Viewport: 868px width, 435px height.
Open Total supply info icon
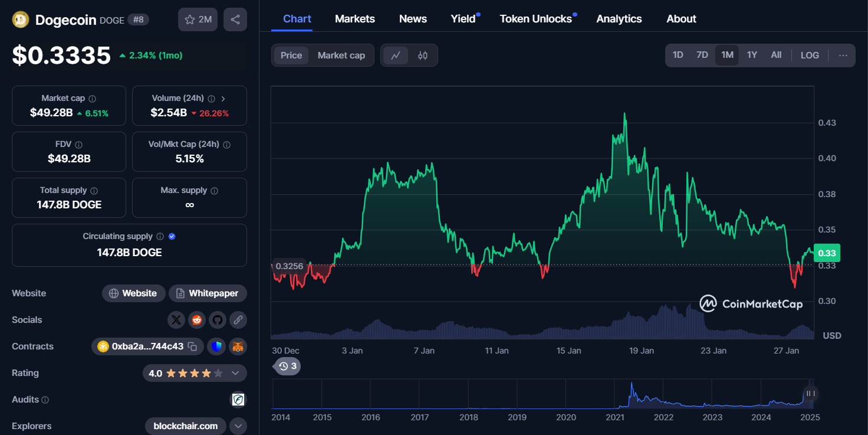click(94, 191)
